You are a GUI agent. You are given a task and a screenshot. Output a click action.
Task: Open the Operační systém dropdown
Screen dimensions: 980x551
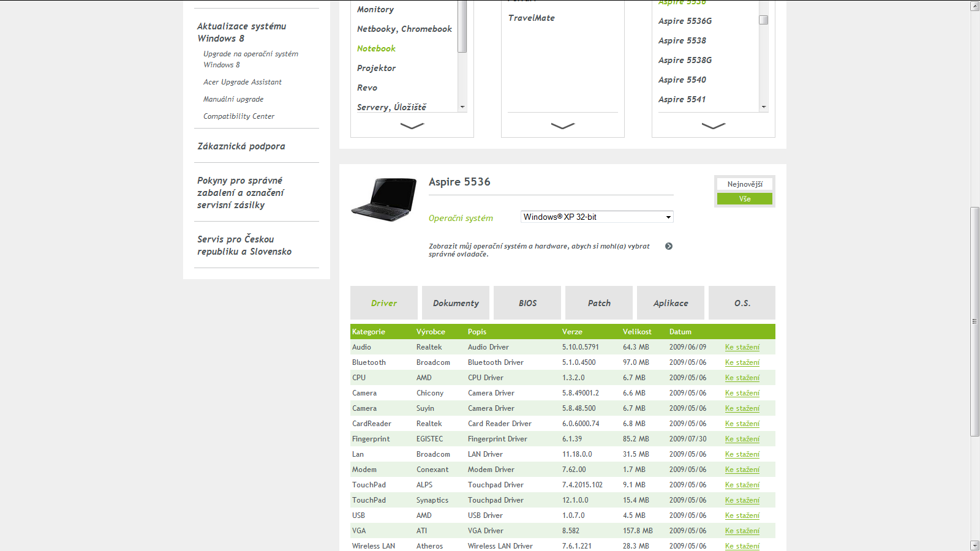[x=597, y=217]
